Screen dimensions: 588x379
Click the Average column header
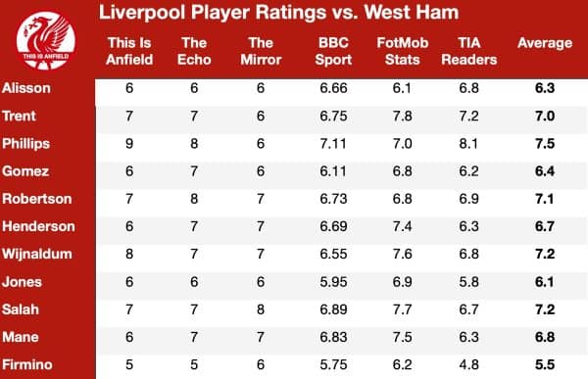pyautogui.click(x=545, y=43)
